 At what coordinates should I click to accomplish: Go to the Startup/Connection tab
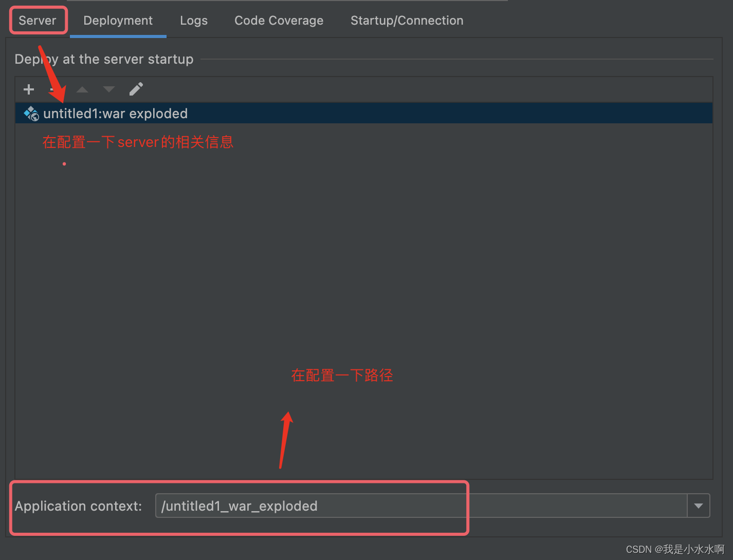click(x=407, y=21)
